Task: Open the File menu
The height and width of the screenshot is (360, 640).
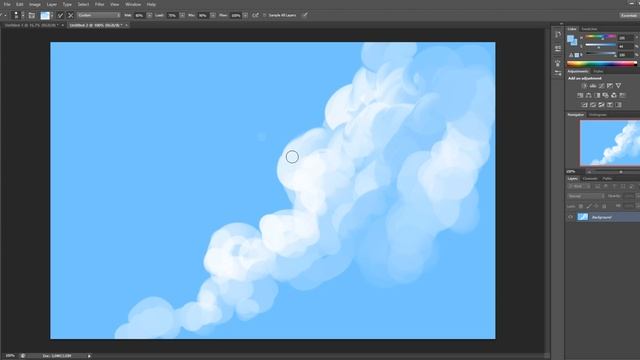Action: pyautogui.click(x=7, y=4)
